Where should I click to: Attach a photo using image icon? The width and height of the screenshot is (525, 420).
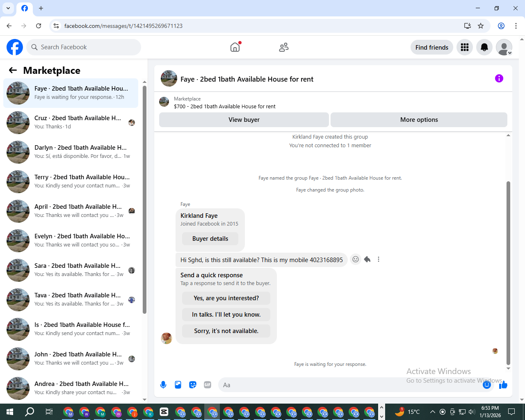pyautogui.click(x=178, y=385)
